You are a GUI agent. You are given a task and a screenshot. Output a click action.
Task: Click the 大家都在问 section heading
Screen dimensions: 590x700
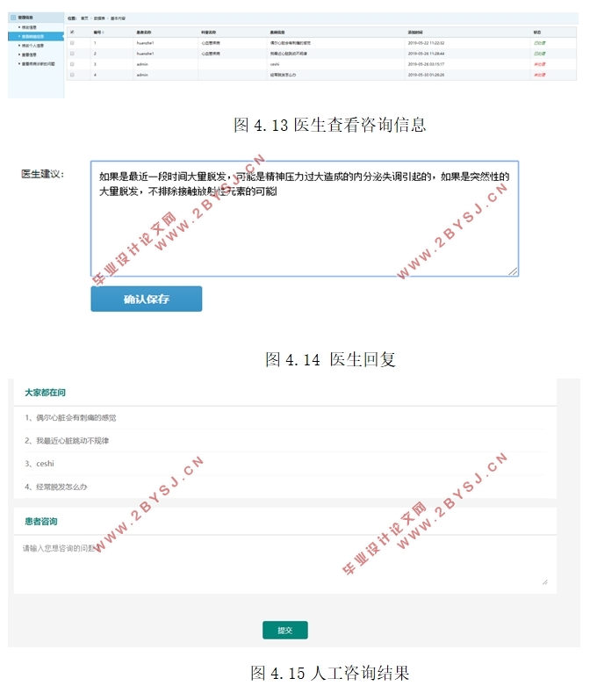45,393
